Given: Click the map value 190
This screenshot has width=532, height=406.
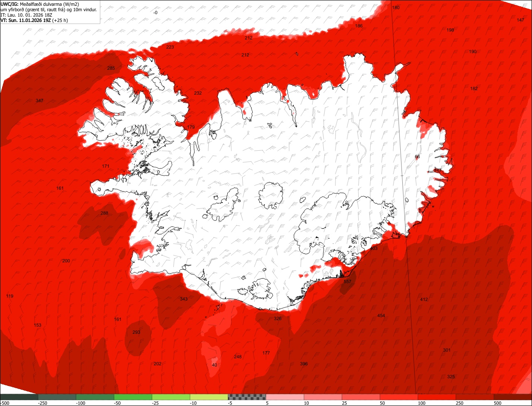Looking at the screenshot, I should tap(473, 51).
